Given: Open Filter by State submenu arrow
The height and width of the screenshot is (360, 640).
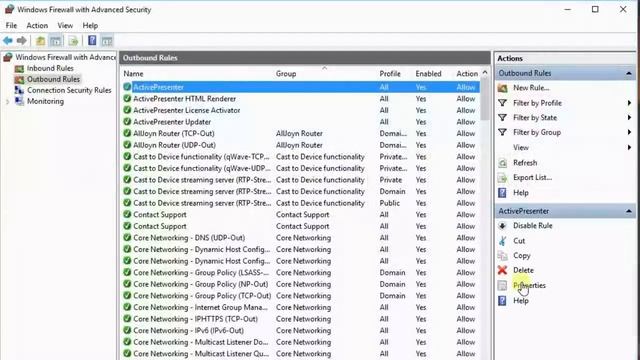Looking at the screenshot, I should [x=629, y=118].
